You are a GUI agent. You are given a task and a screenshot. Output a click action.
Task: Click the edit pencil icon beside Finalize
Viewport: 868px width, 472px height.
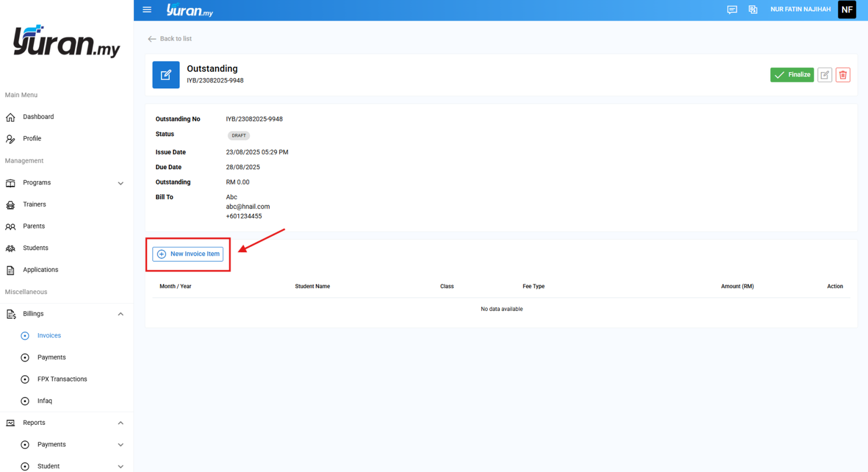825,75
